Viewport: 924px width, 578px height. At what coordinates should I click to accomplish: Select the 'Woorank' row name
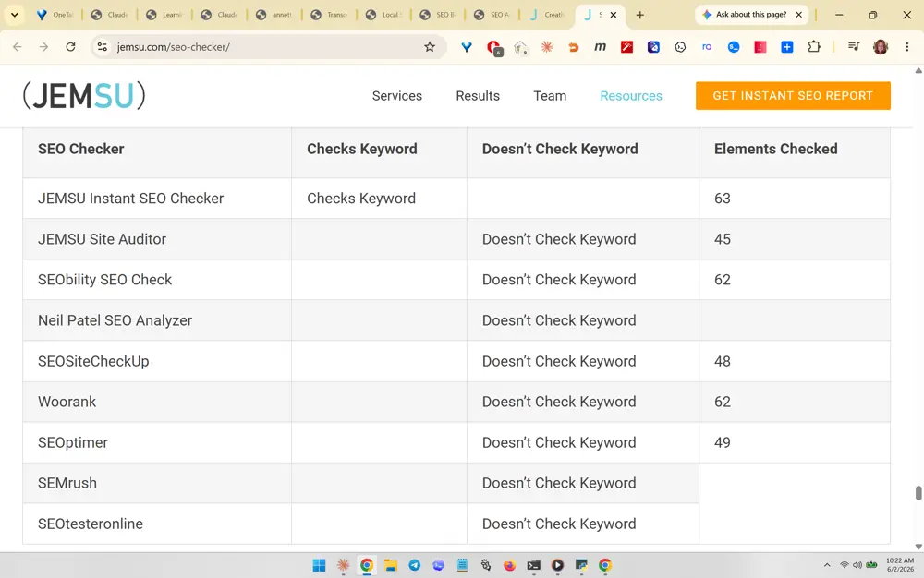(67, 402)
